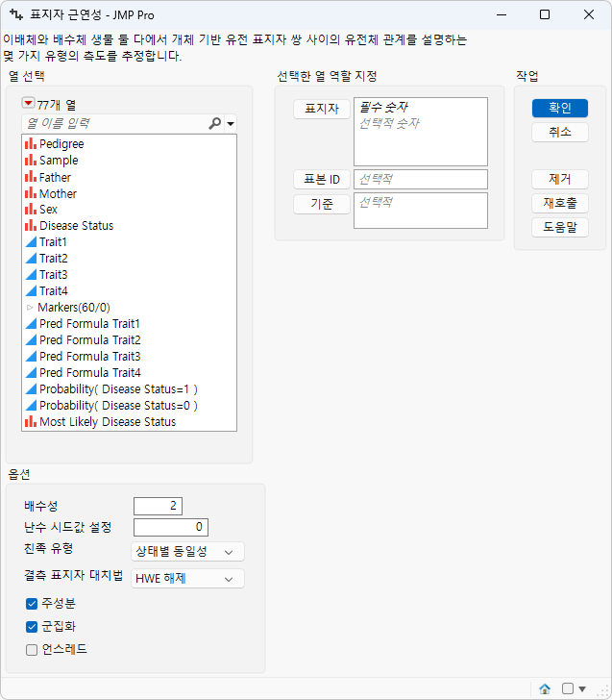Uncheck the 주성분 checkbox
The height and width of the screenshot is (700, 612).
tap(31, 604)
